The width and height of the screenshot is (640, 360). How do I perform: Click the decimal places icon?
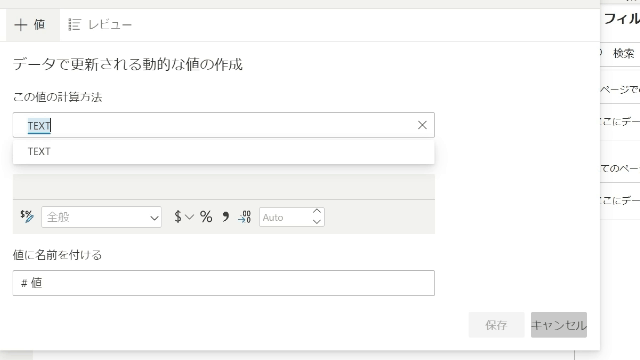[x=244, y=217]
